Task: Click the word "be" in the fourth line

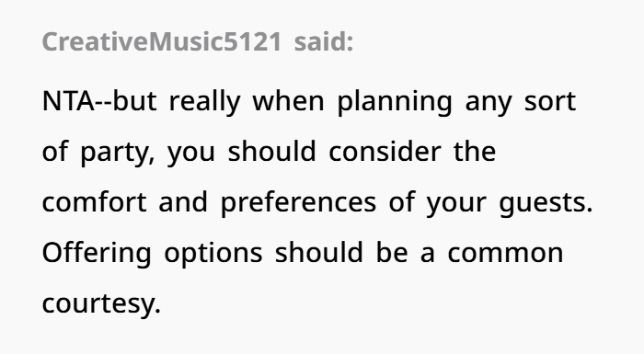Action: (392, 252)
